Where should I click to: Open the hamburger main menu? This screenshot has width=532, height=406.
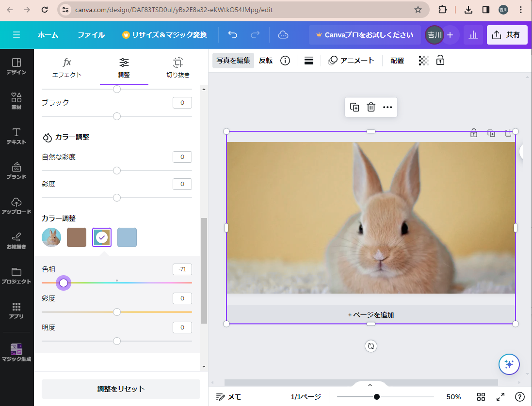pyautogui.click(x=16, y=35)
